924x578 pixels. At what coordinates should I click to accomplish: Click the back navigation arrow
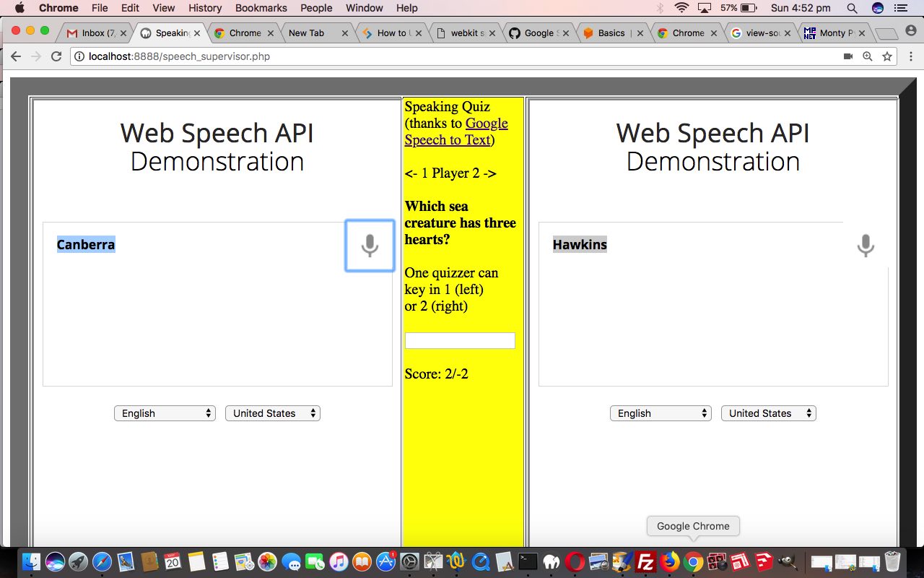click(x=16, y=56)
